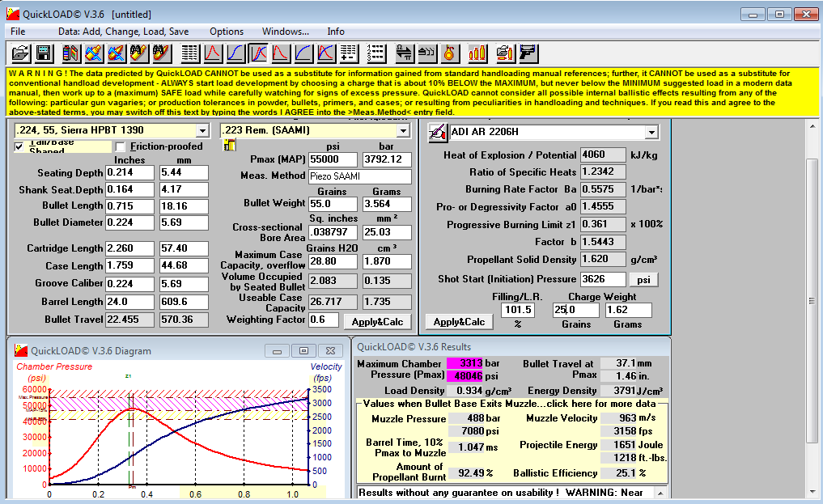The image size is (823, 504).
Task: Click the Cartridge Length inches field
Action: pos(129,248)
